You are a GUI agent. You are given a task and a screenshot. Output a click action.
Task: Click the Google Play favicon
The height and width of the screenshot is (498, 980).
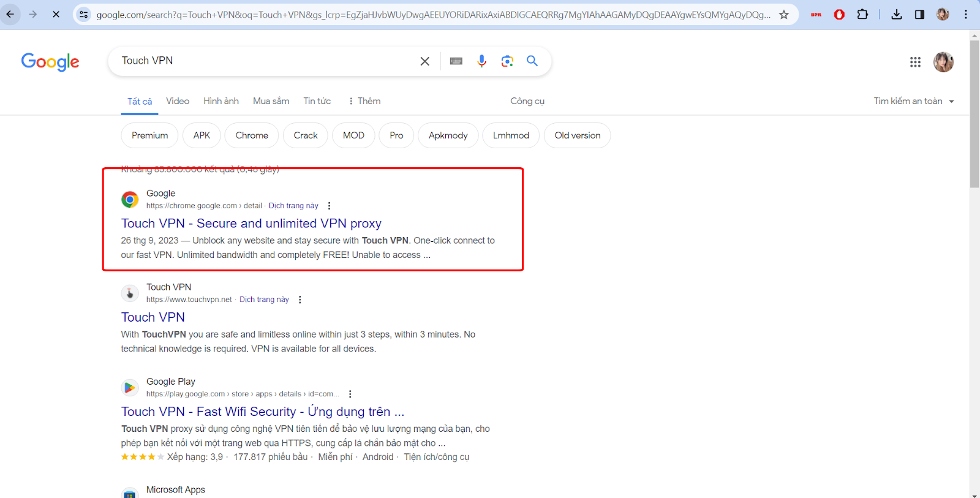(130, 388)
